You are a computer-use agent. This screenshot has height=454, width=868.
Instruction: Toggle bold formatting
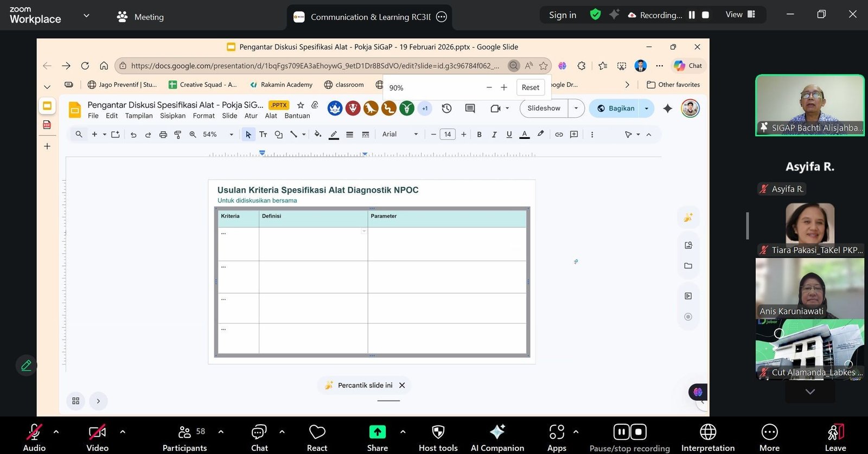[x=479, y=135]
